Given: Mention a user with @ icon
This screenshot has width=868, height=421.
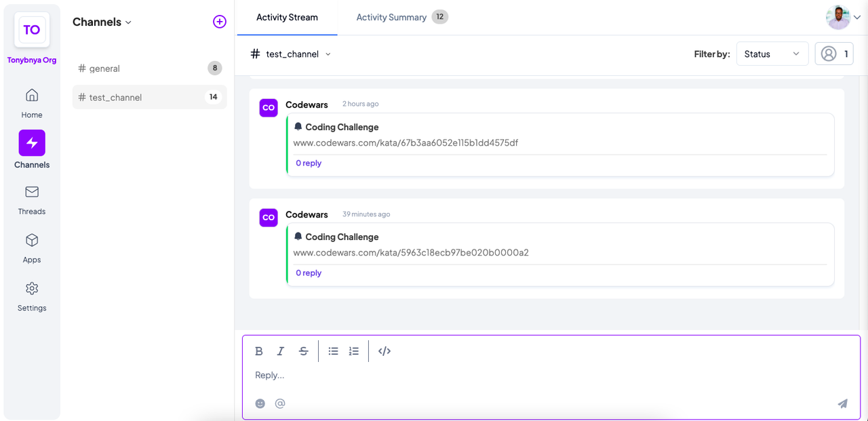Looking at the screenshot, I should coord(280,403).
